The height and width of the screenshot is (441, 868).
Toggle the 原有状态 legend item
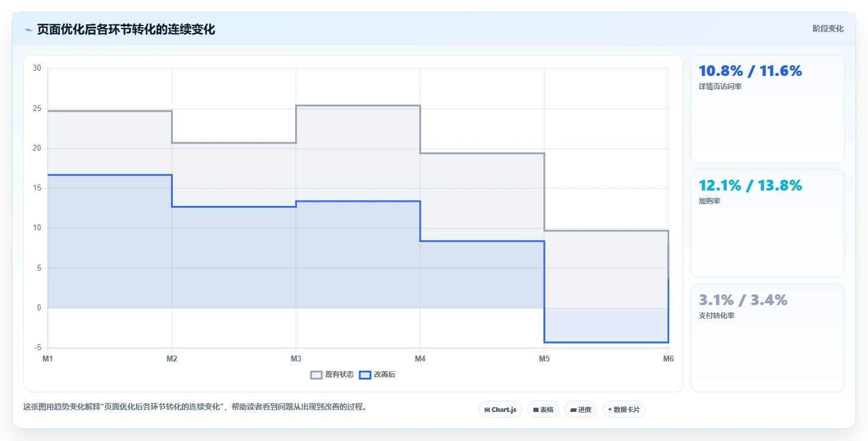[332, 375]
